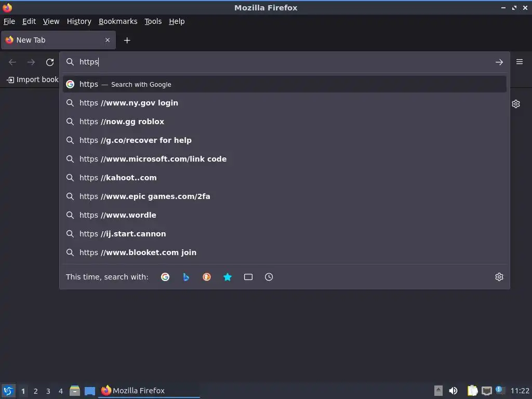Open the Help menu
Viewport: 532px width, 399px height.
pyautogui.click(x=177, y=21)
